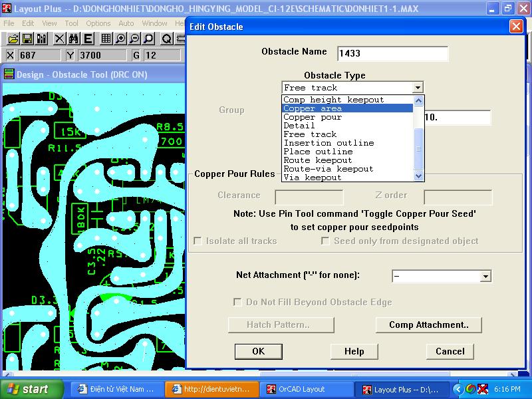Click the Delete X toolbar icon
The width and height of the screenshot is (532, 399).
pyautogui.click(x=59, y=39)
